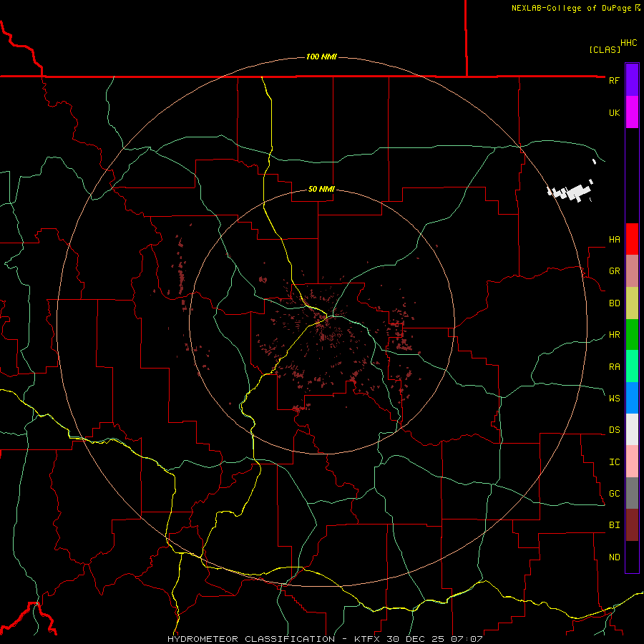644x644 pixels.
Task: Click the Hydrometeor Classification KTFX title text
Action: [324, 639]
